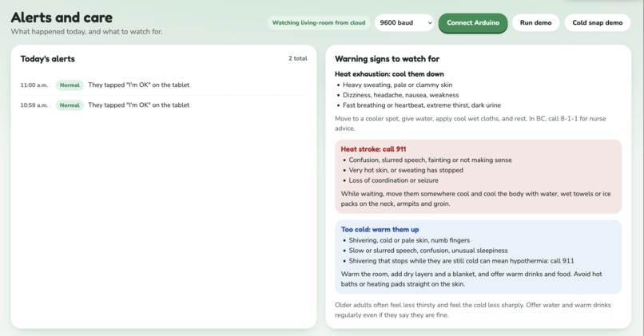Select the 11:00 a.m. alert row text
This screenshot has height=336, width=644.
(x=139, y=85)
